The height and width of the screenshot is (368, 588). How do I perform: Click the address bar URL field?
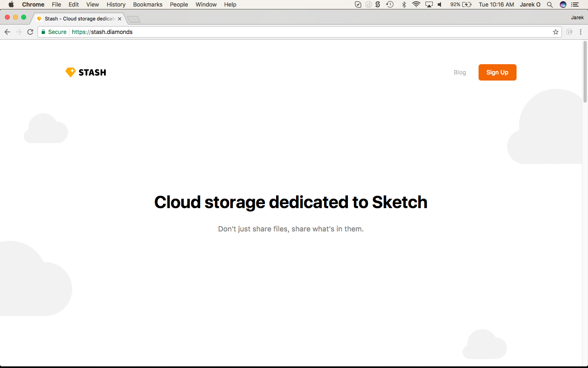[286, 32]
